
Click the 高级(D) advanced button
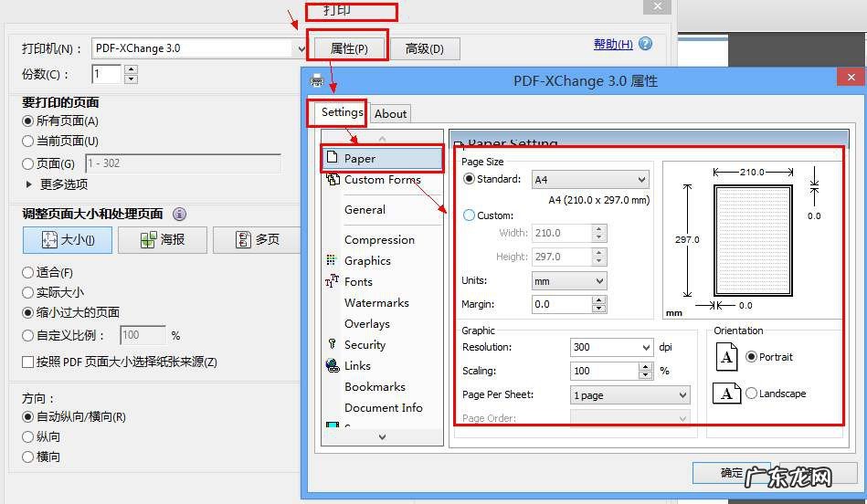[425, 48]
